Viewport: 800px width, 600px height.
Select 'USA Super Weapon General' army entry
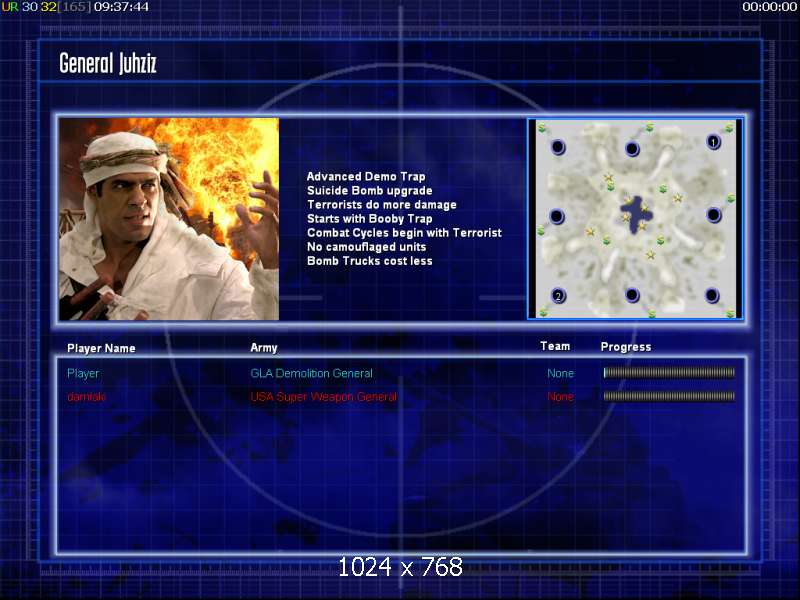[x=323, y=397]
